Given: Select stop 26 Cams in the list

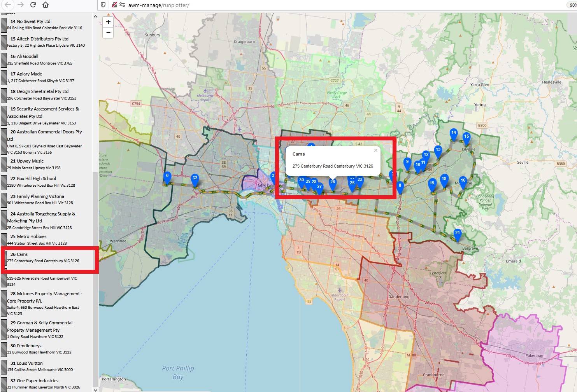Looking at the screenshot, I should tap(49, 257).
